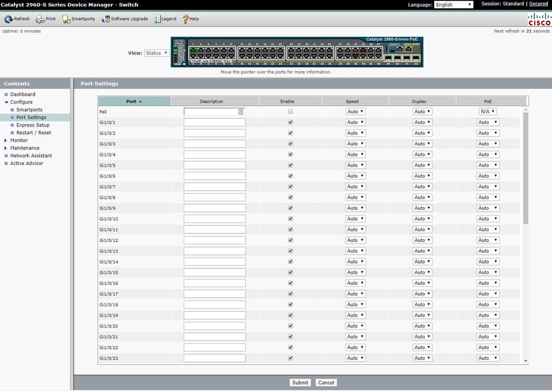
Task: Open Express Setup in Contents
Action: [33, 125]
